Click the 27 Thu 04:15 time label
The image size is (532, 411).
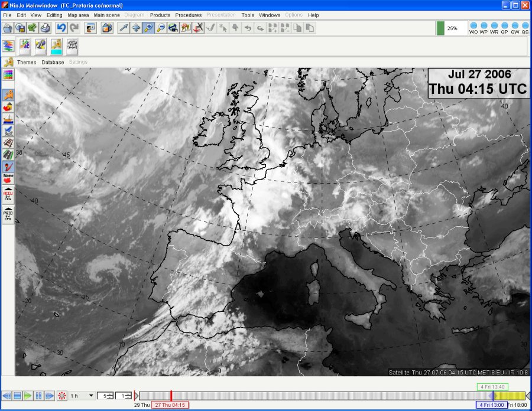[170, 405]
